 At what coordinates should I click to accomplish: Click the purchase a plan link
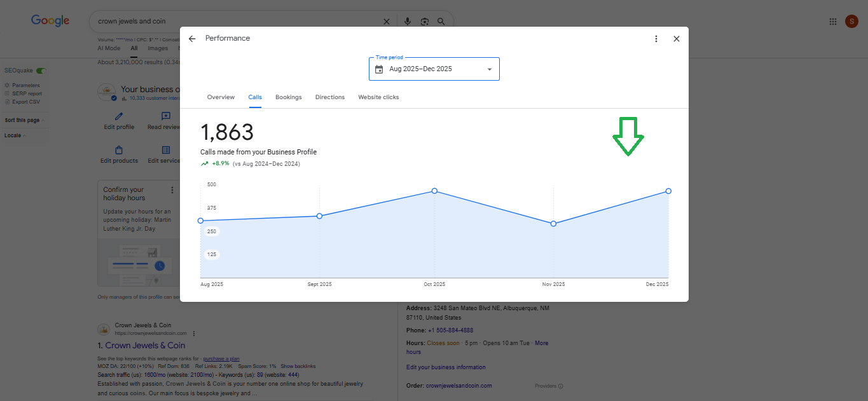pyautogui.click(x=221, y=359)
